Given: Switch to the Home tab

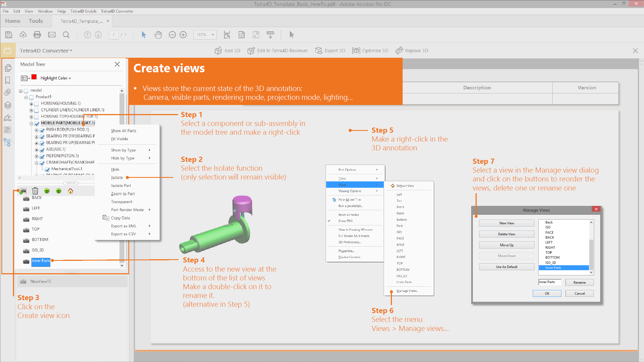Looking at the screenshot, I should coord(13,21).
